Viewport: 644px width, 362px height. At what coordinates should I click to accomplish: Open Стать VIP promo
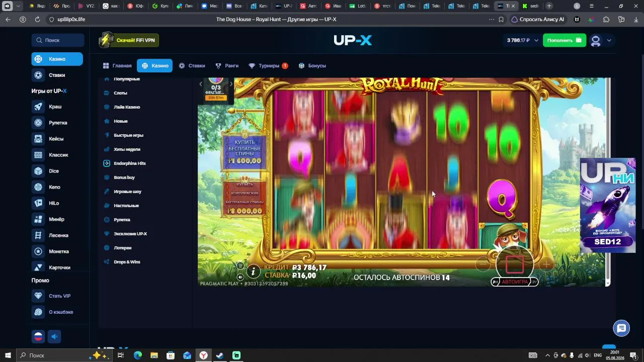(x=51, y=296)
